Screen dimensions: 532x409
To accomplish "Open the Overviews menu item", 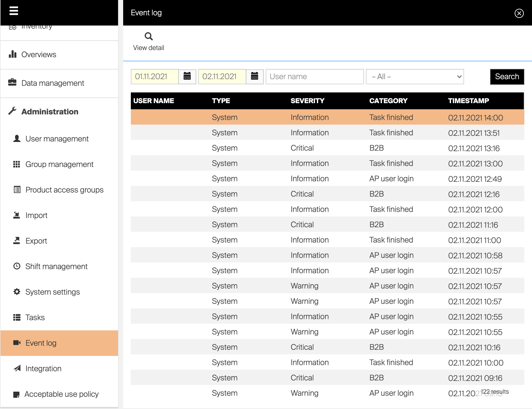I will (39, 54).
